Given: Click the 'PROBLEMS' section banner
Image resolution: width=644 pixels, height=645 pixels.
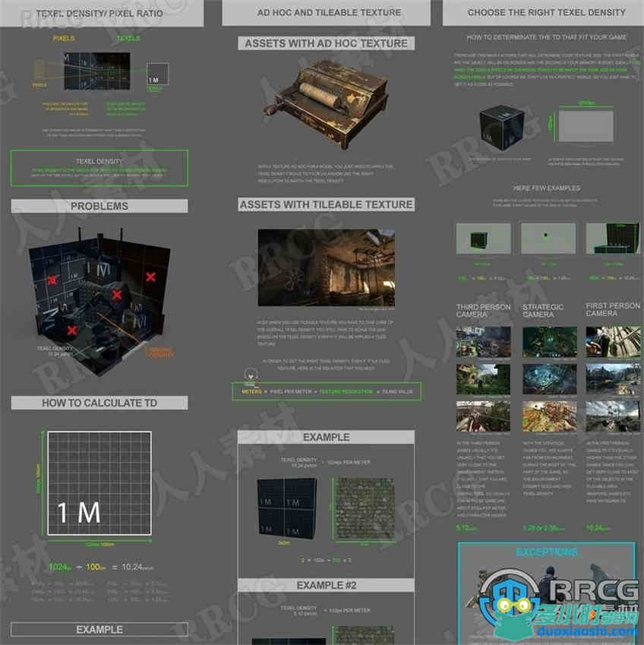Looking at the screenshot, I should click(x=99, y=206).
